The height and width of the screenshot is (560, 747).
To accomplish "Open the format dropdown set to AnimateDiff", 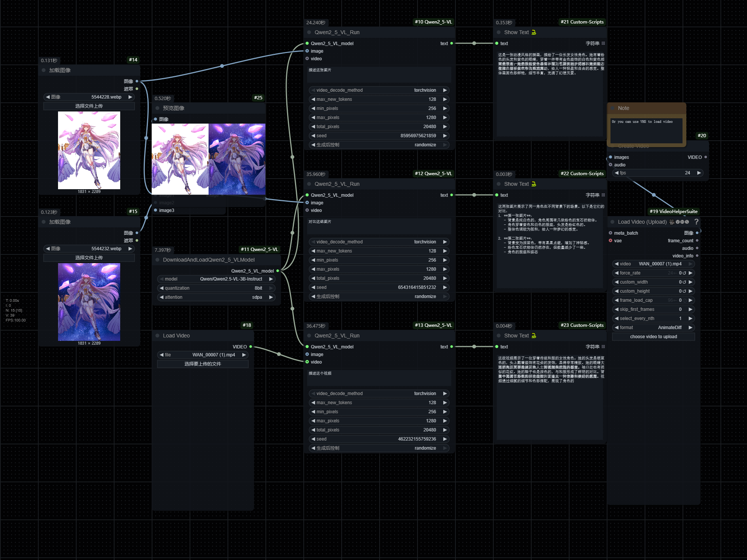I will (654, 328).
